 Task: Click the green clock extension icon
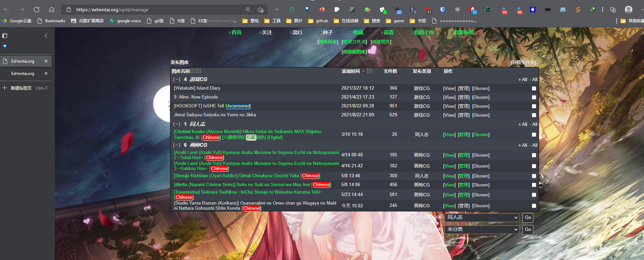tap(292, 10)
